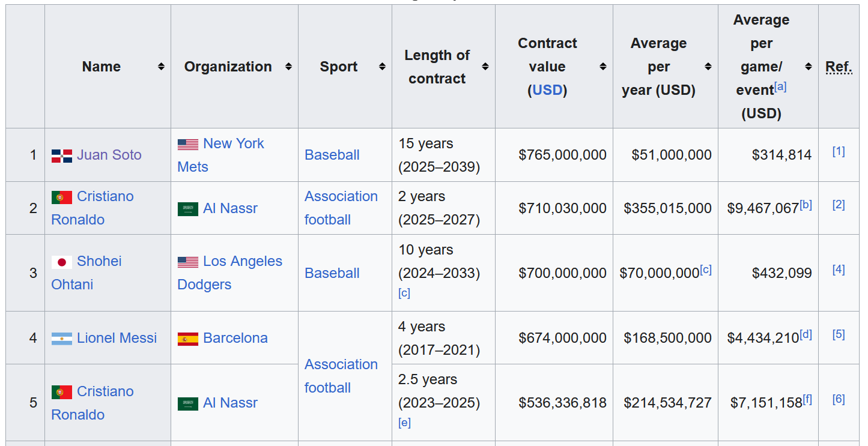Open footnote [a] in the game/event header
This screenshot has height=446, width=868.
pos(780,86)
